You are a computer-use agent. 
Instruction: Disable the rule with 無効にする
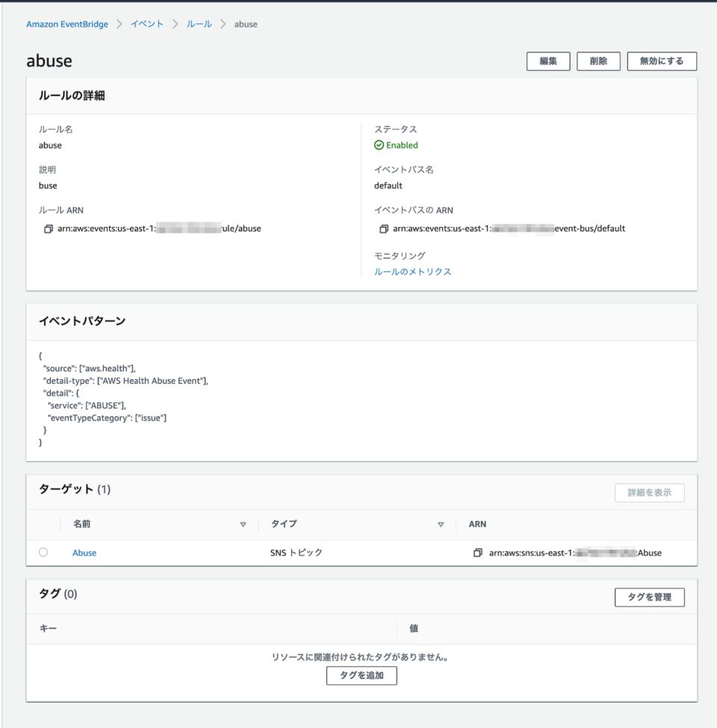click(x=662, y=60)
